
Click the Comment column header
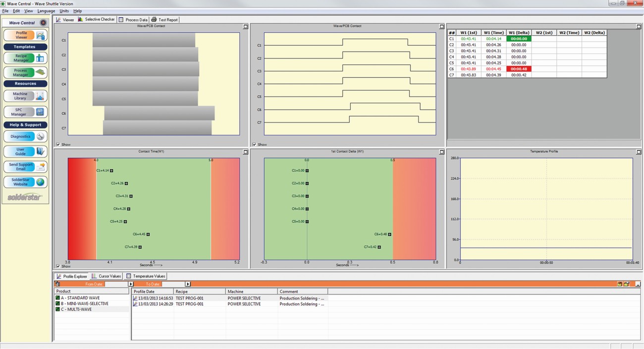[x=303, y=291]
